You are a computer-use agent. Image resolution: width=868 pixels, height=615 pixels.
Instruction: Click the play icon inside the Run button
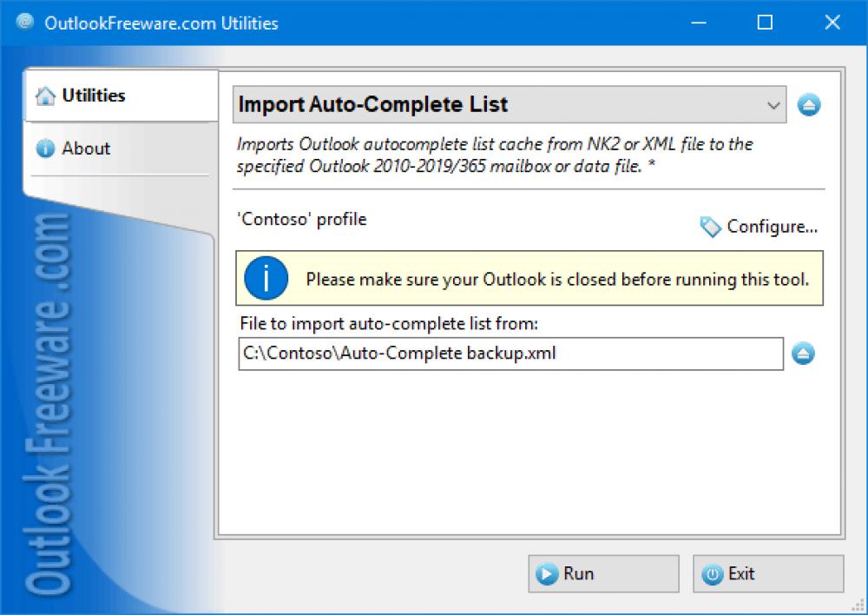(x=547, y=573)
